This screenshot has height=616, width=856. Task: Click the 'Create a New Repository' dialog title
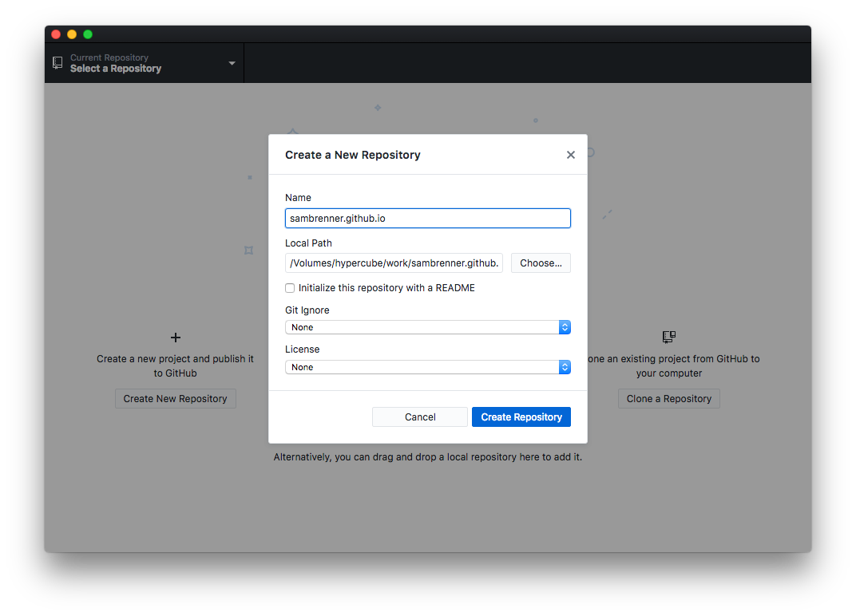353,155
